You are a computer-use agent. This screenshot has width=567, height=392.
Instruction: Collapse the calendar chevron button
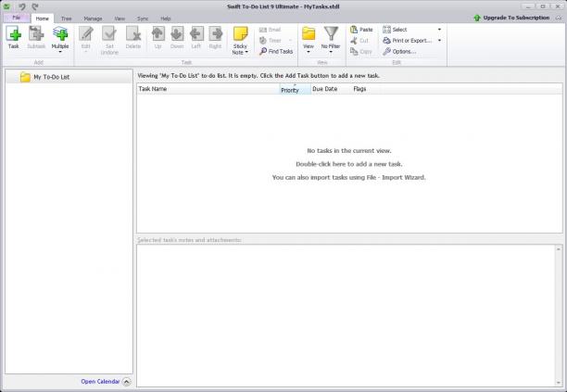pos(126,382)
